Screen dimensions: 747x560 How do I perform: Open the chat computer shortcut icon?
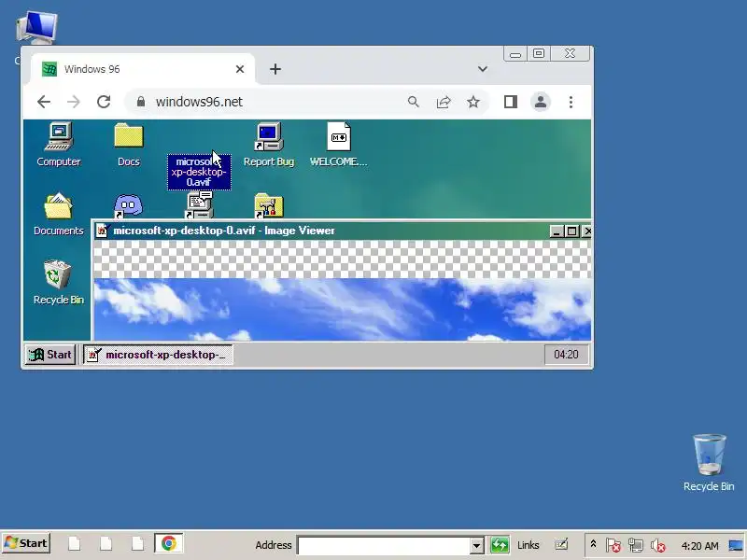(x=199, y=204)
